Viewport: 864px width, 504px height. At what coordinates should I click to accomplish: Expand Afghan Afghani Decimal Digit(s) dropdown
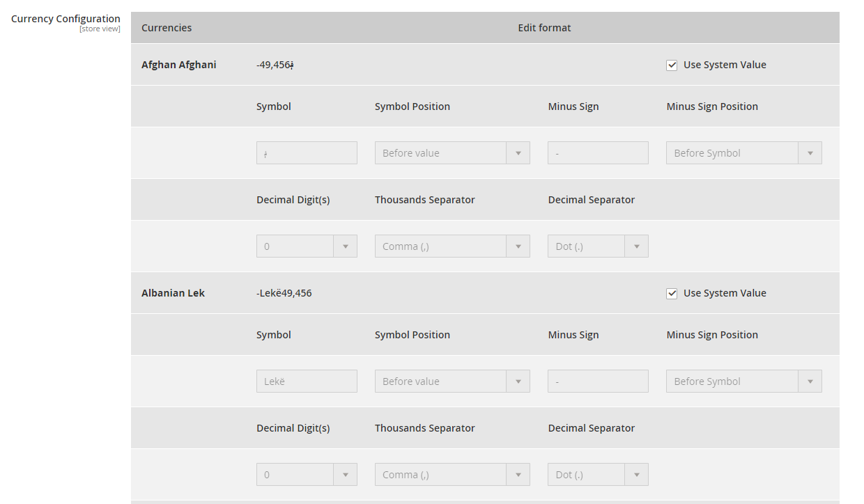pyautogui.click(x=307, y=246)
